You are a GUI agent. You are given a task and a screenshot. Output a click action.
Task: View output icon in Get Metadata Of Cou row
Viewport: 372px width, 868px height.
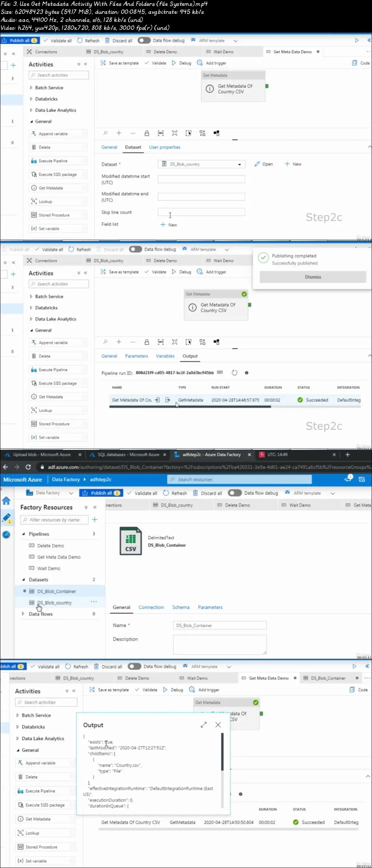click(x=167, y=400)
